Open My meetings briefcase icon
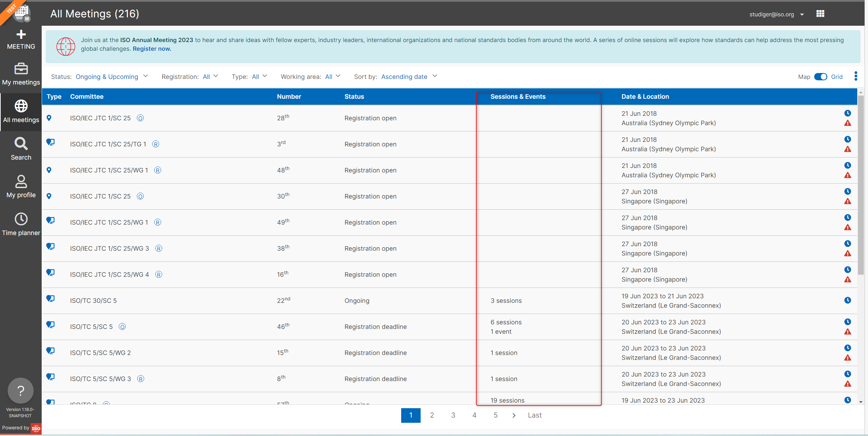868x436 pixels. pyautogui.click(x=21, y=69)
